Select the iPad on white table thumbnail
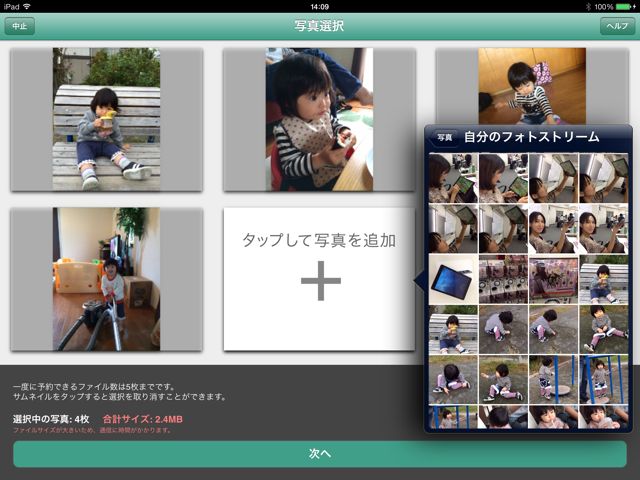This screenshot has width=640, height=480. pyautogui.click(x=453, y=279)
